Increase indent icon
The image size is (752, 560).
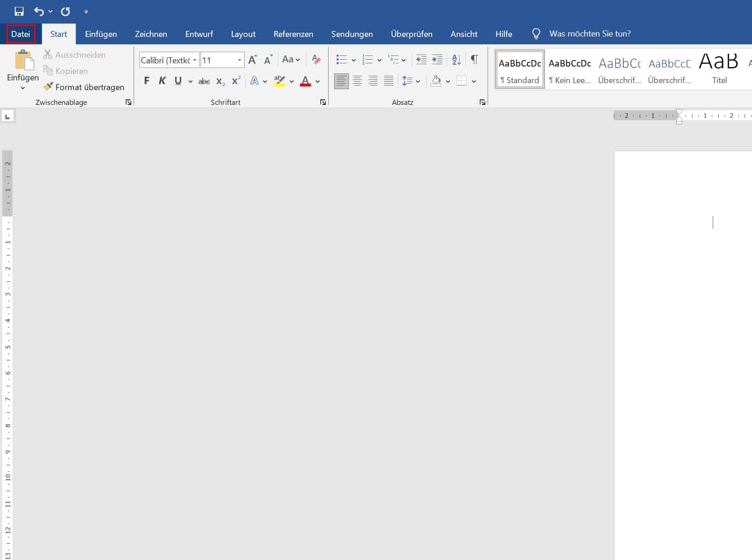click(x=437, y=60)
